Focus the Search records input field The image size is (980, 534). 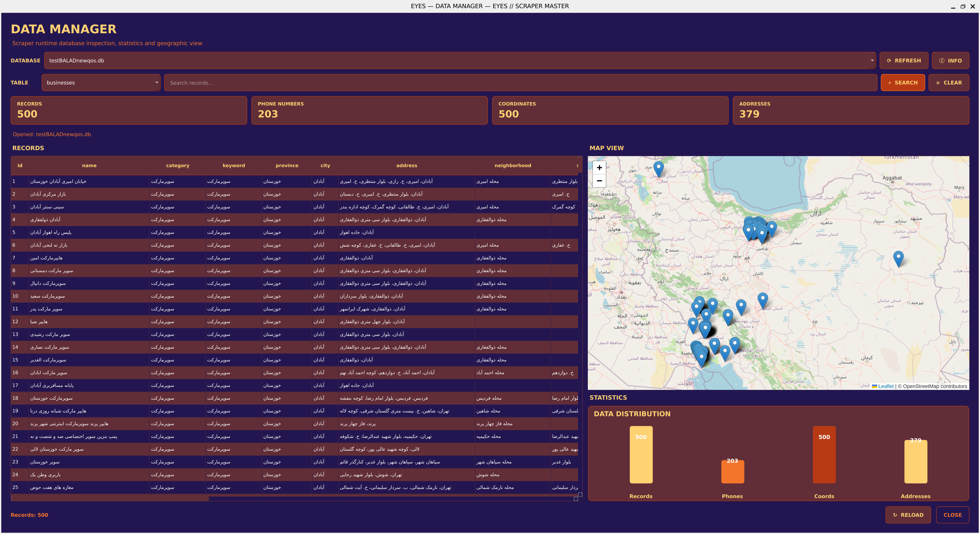[520, 82]
